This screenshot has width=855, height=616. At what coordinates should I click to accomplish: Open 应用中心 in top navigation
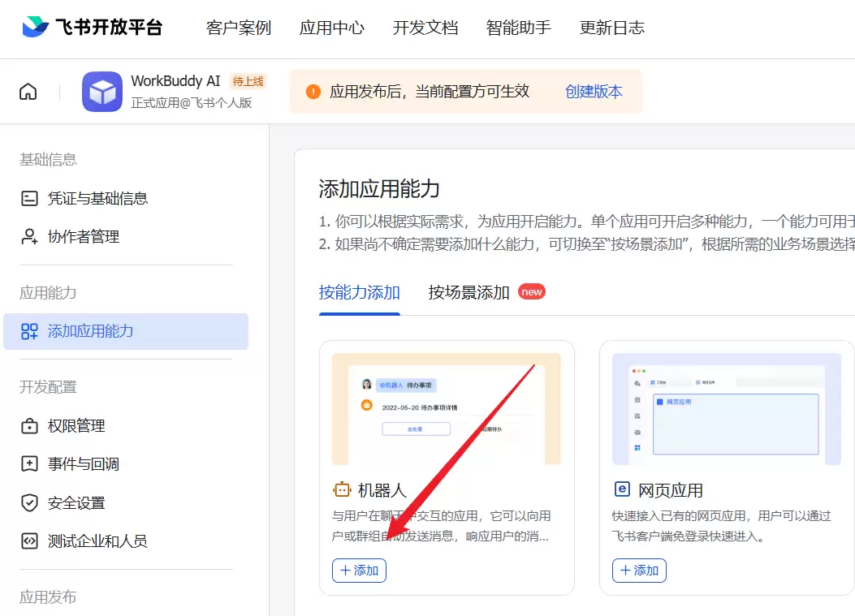(332, 28)
